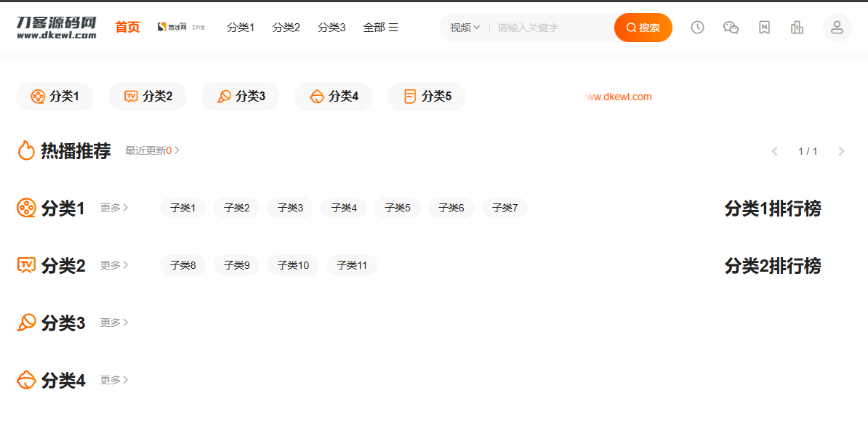Go to next page arrow in 热播推荐

click(x=841, y=151)
